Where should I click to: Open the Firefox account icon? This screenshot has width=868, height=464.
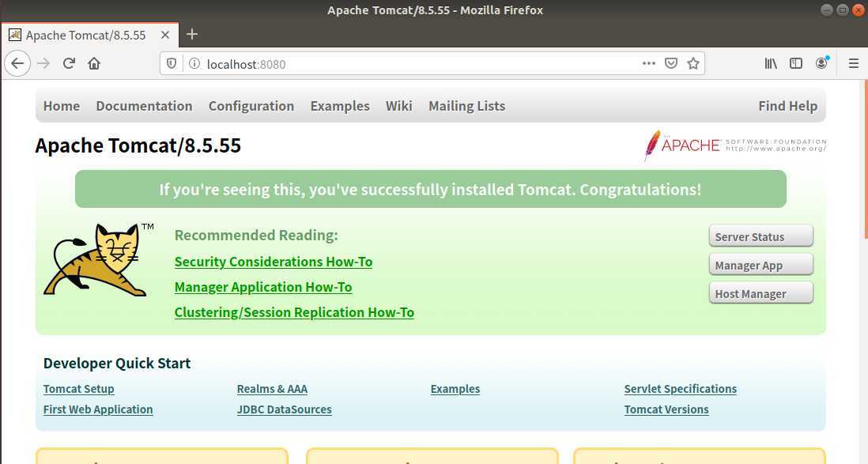click(x=822, y=63)
